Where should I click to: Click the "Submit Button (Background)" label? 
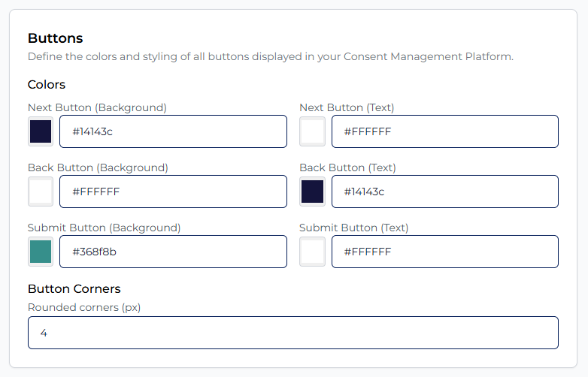(x=104, y=228)
